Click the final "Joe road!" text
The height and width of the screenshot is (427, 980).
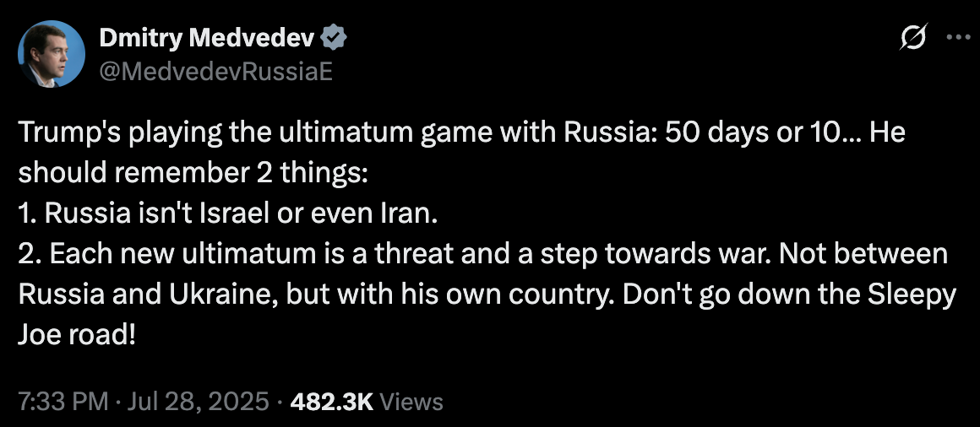coord(75,337)
